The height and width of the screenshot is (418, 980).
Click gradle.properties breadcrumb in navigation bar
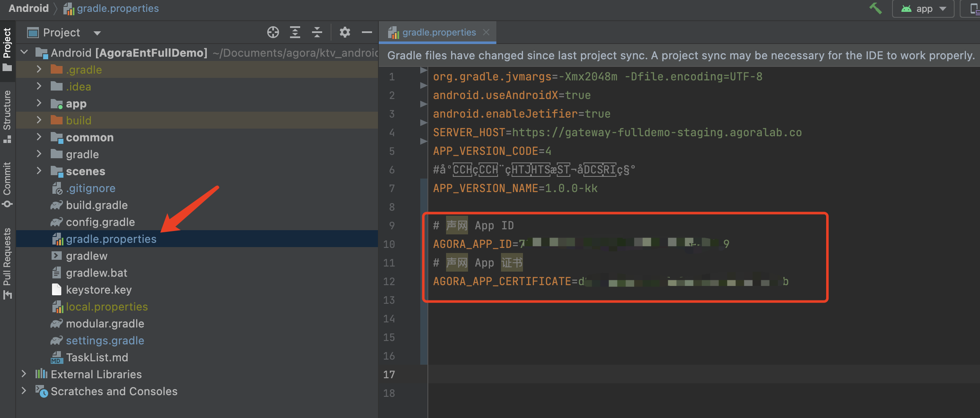point(111,8)
